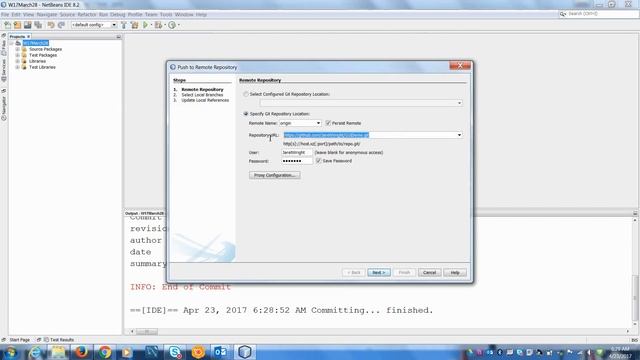Click the Help button in dialog
This screenshot has height=360, width=640.
(455, 272)
